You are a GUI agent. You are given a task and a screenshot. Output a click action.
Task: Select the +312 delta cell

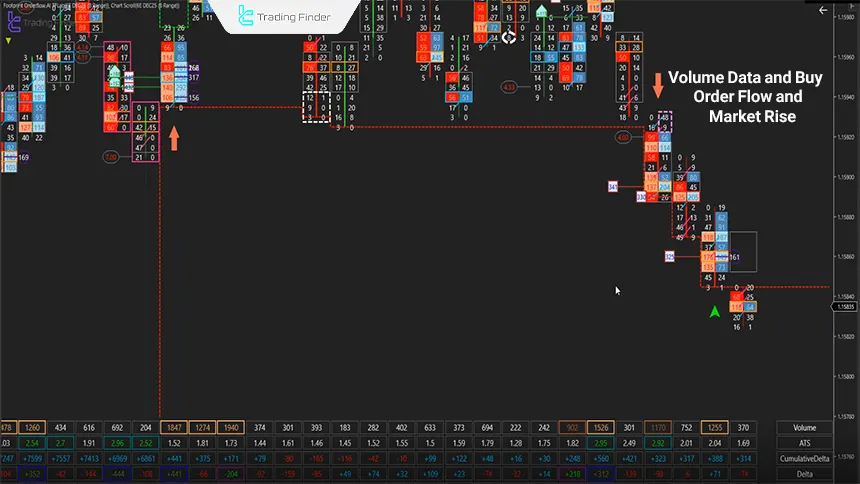tap(601, 474)
